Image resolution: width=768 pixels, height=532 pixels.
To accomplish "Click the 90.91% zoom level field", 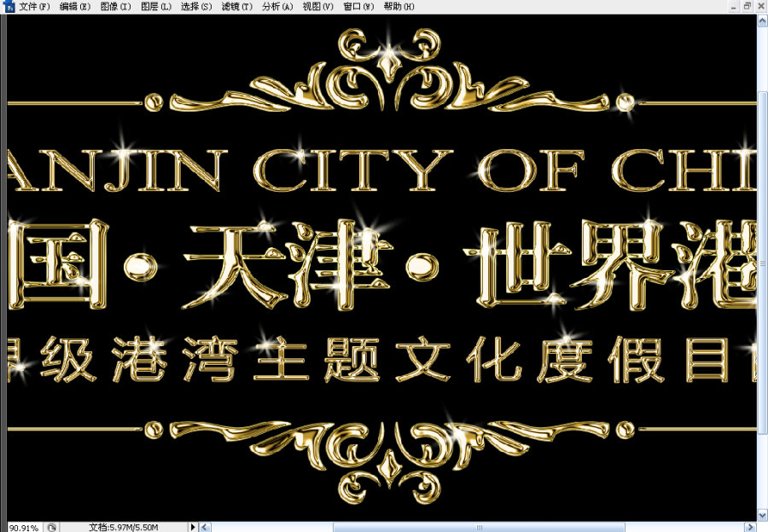I will click(24, 528).
